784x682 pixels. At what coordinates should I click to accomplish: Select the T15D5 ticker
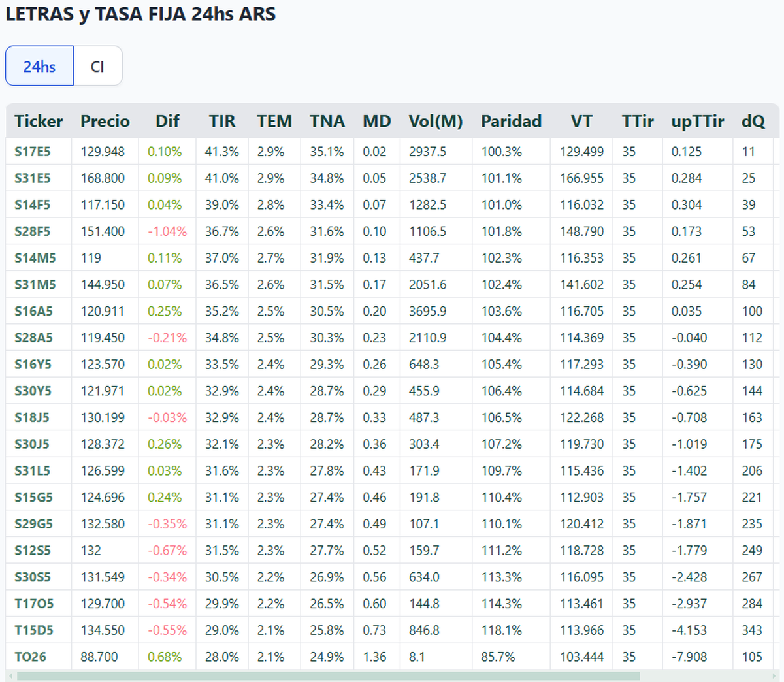pyautogui.click(x=34, y=630)
